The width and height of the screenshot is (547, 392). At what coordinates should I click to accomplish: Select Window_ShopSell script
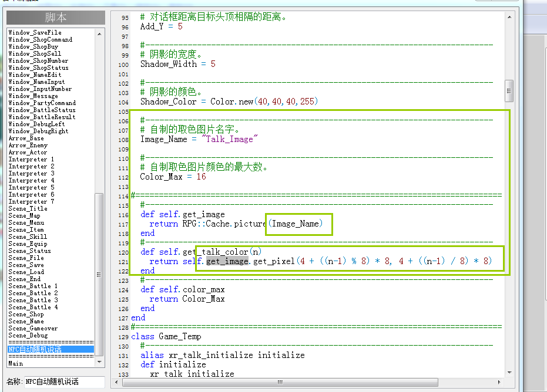[x=35, y=53]
